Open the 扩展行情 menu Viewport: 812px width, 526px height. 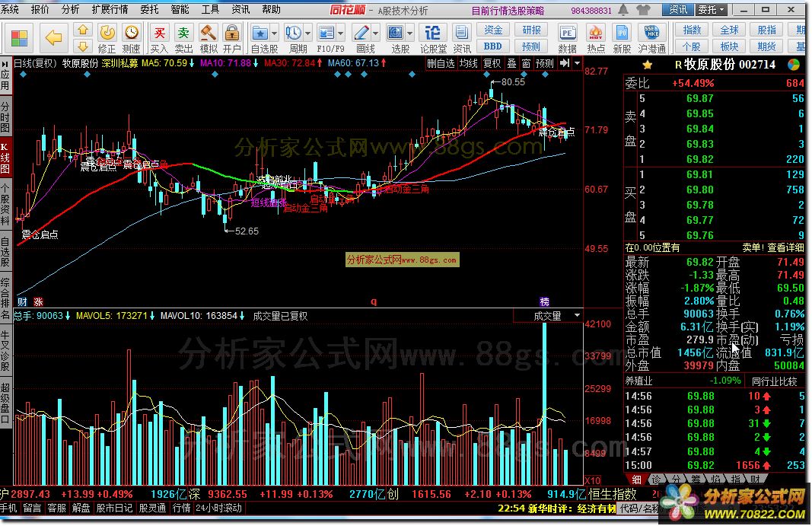point(110,9)
